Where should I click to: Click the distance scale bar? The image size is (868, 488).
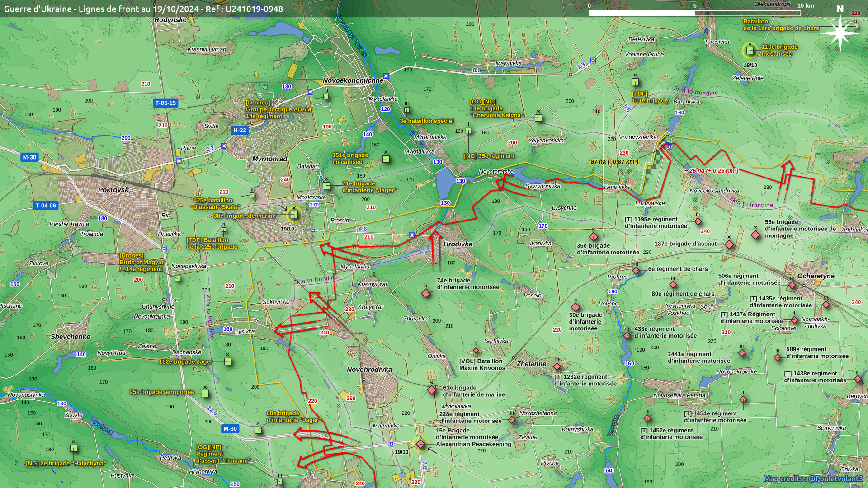coord(694,13)
